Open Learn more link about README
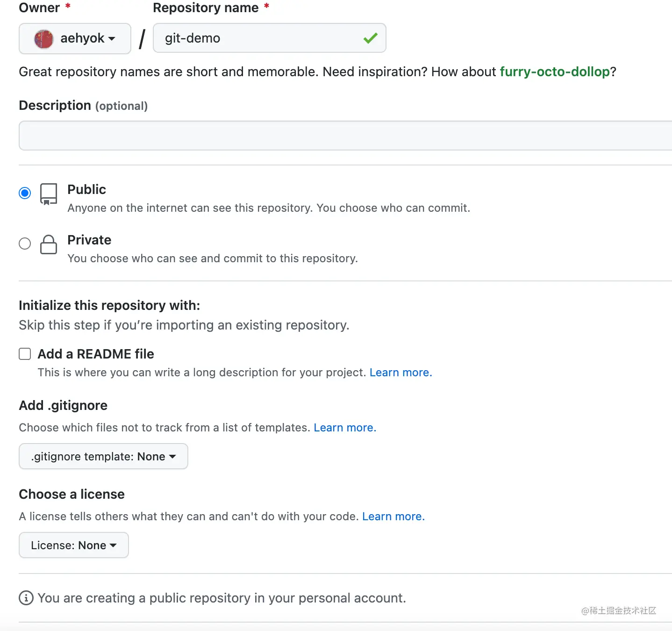 click(x=400, y=373)
